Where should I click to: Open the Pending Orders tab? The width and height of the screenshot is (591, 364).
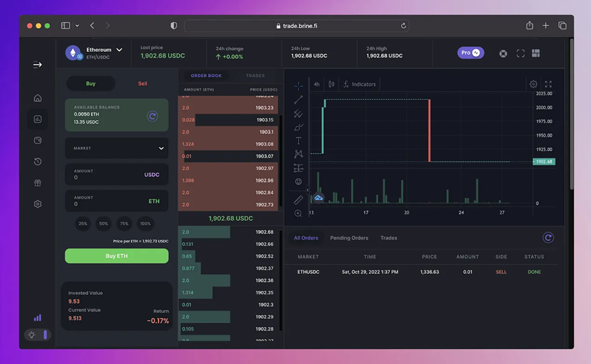pyautogui.click(x=349, y=238)
